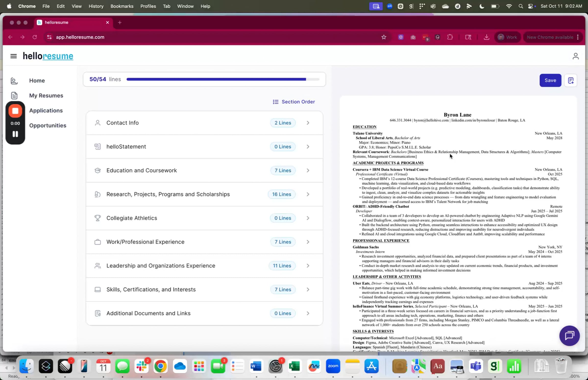Open Leadership and Organizations Experience row
Viewport: 588px width, 380px height.
204,266
